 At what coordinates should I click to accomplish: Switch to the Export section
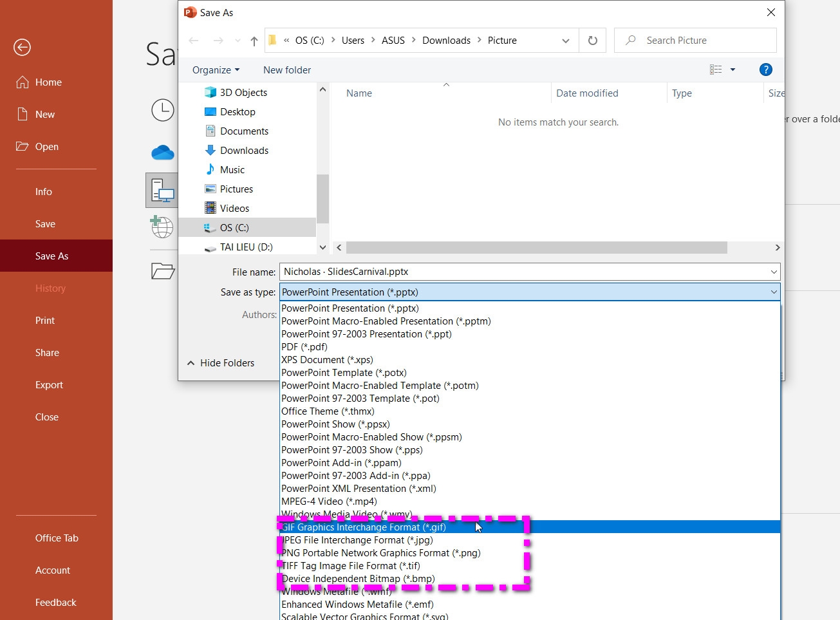49,384
